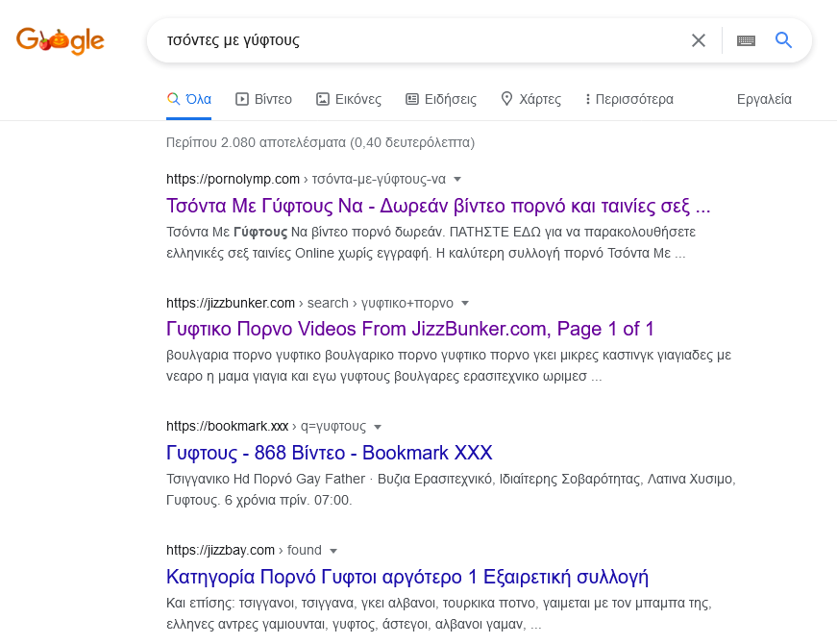837x644 pixels.
Task: Click the bookmark.xxx URL text
Action: [228, 426]
